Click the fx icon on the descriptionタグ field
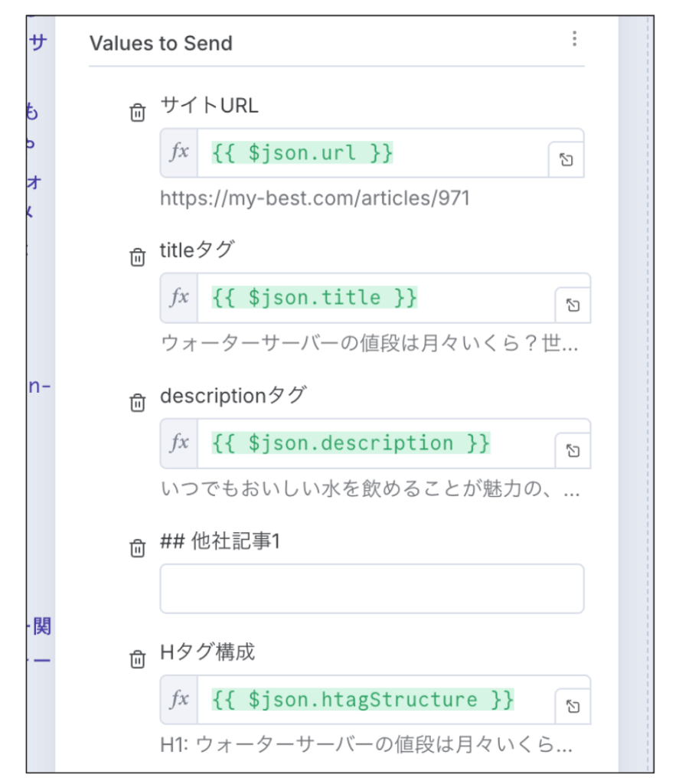The width and height of the screenshot is (679, 784). point(179,443)
